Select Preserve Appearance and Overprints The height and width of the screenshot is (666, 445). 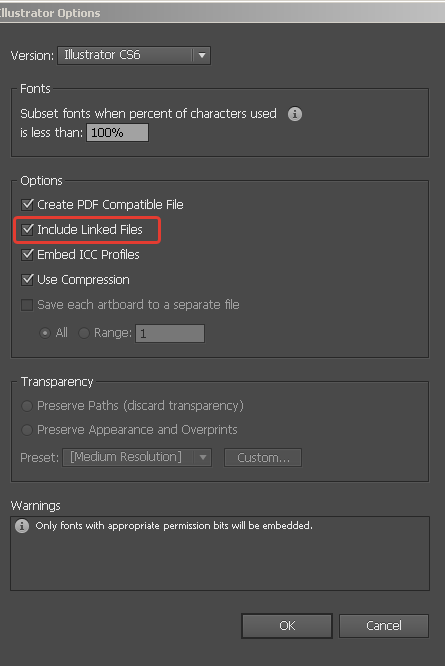27,430
